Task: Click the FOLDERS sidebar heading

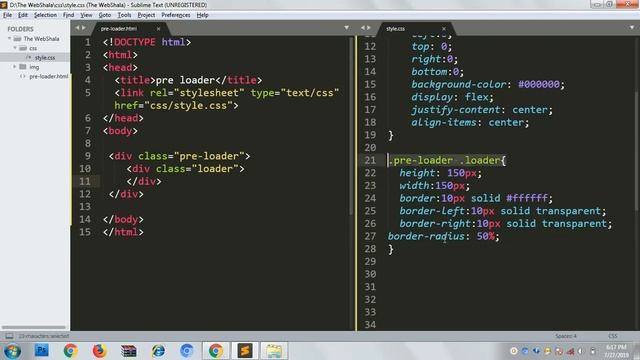Action: [20, 29]
